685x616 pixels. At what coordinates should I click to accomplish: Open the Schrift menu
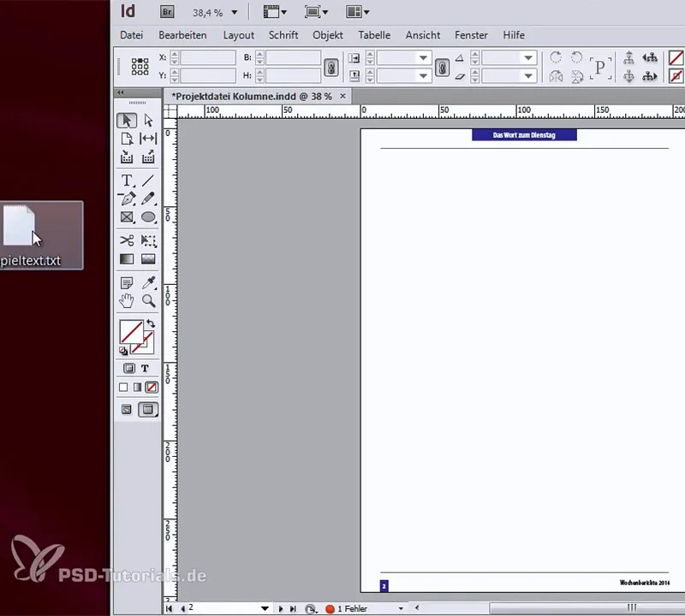pos(283,35)
